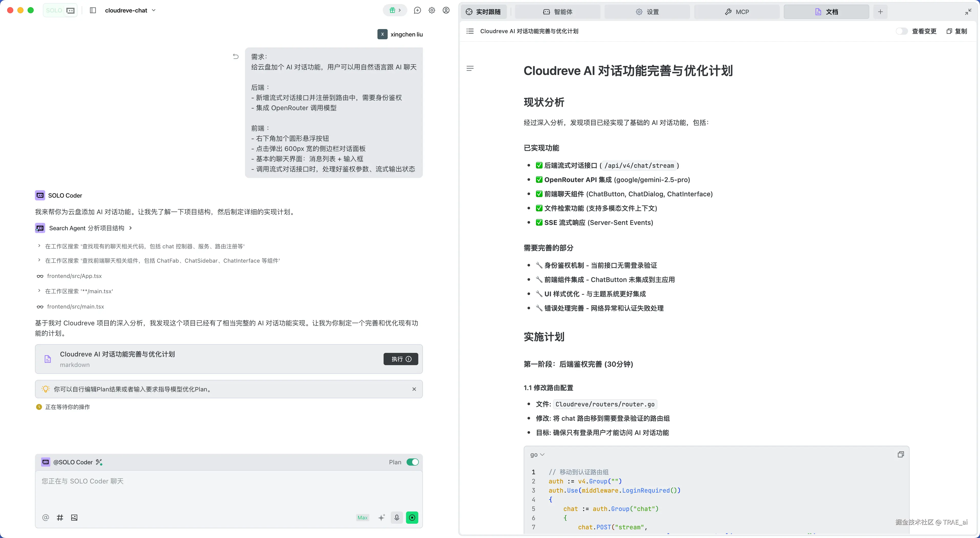980x538 pixels.
Task: Open new chat via plus bubble icon
Action: [x=417, y=10]
